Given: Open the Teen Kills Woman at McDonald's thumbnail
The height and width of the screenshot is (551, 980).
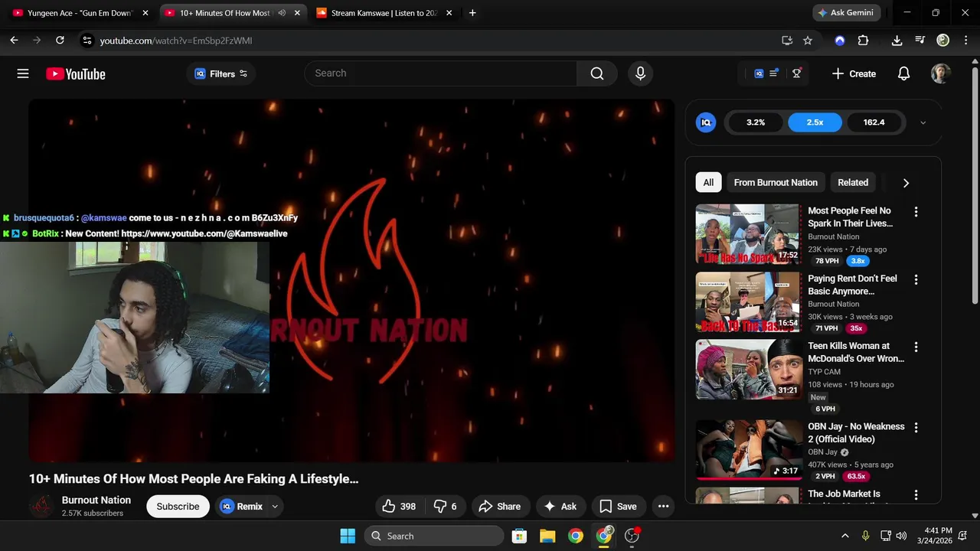Looking at the screenshot, I should [x=748, y=369].
